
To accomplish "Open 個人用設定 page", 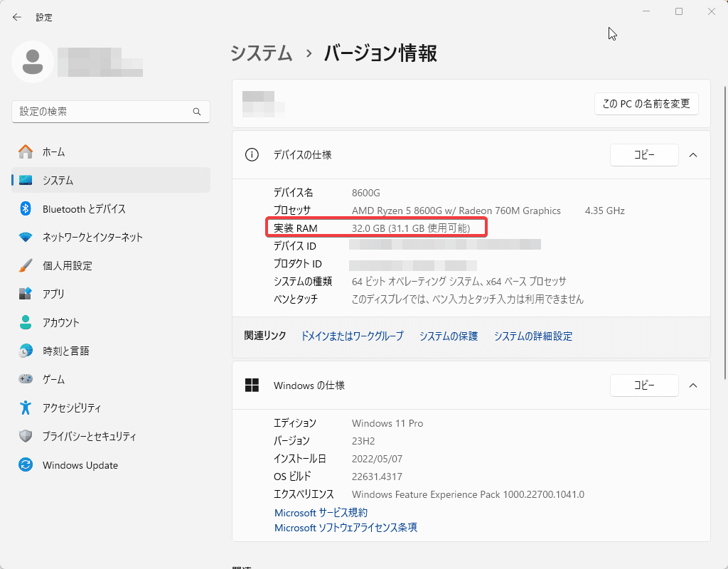I will pyautogui.click(x=111, y=265).
